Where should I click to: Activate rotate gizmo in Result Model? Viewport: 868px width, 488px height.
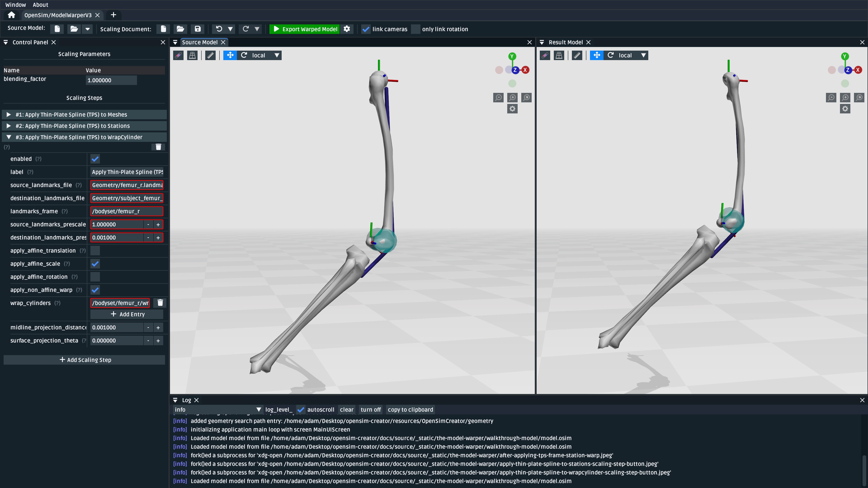click(x=611, y=55)
